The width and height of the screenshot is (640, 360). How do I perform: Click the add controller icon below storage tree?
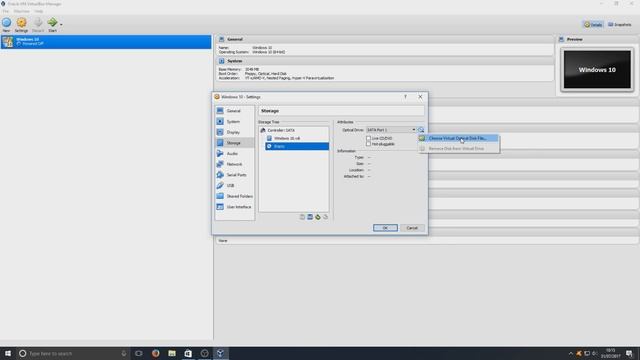302,217
